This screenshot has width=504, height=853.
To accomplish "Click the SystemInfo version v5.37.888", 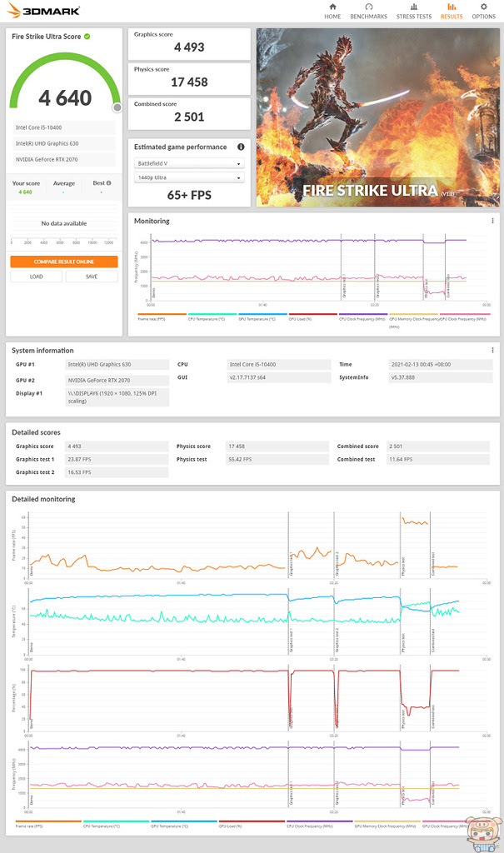I will 441,377.
